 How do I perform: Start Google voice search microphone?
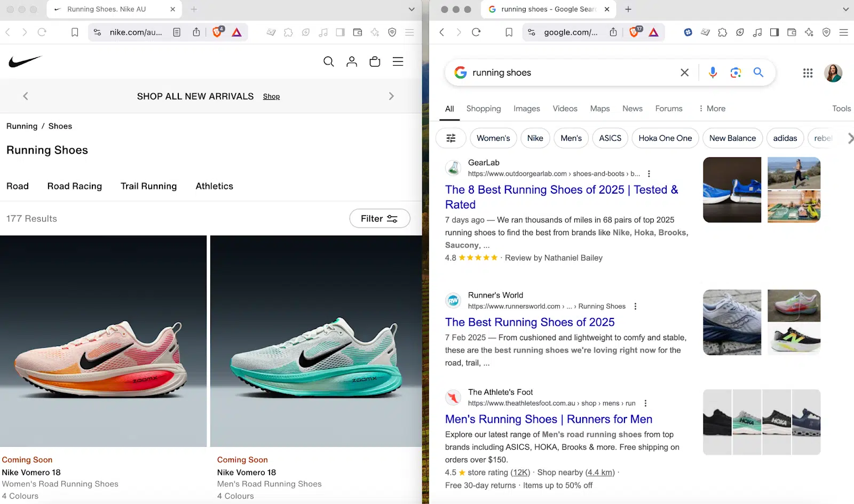(713, 73)
